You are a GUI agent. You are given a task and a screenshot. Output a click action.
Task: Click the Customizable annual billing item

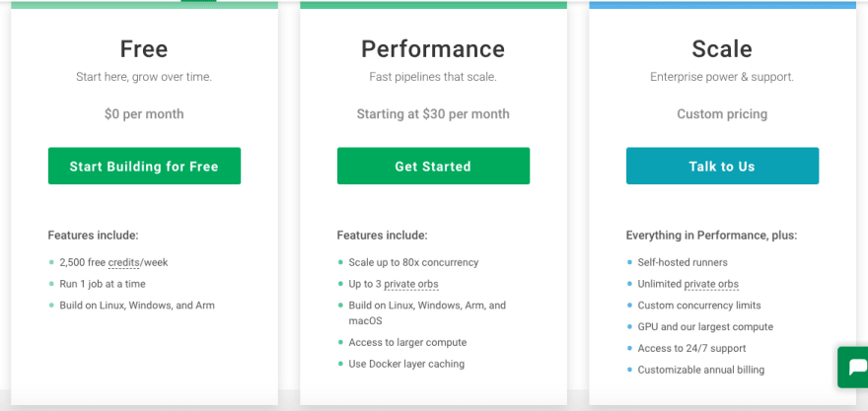tap(701, 370)
